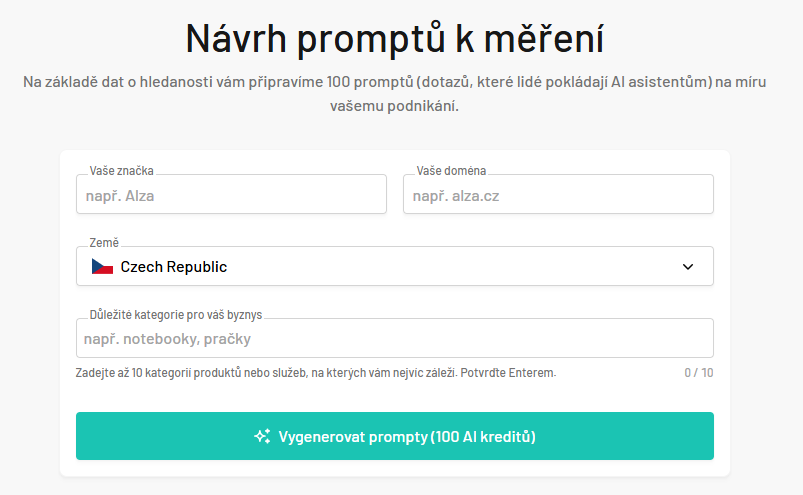Image resolution: width=803 pixels, height=495 pixels.
Task: Select the Czech Republic country value
Action: pyautogui.click(x=174, y=267)
